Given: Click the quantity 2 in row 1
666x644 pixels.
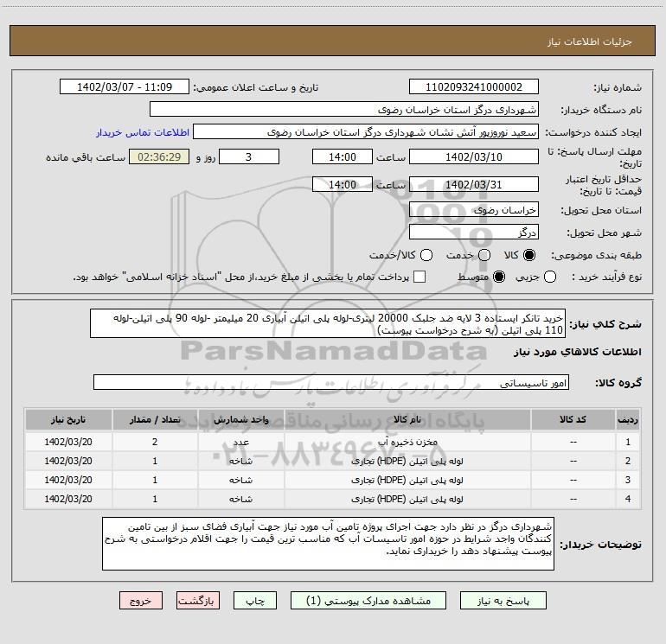Looking at the screenshot, I should [155, 442].
